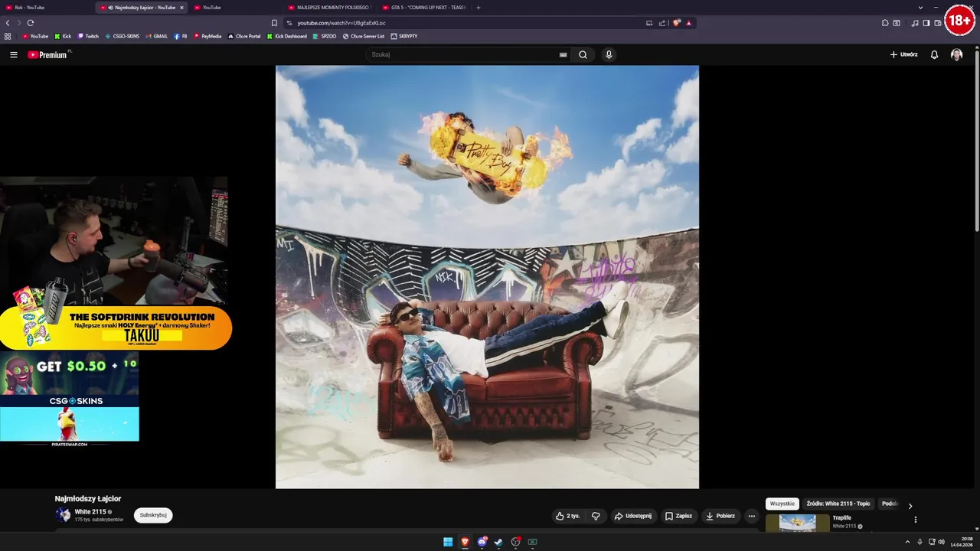Click the Utwórz create button
Image resolution: width=980 pixels, height=551 pixels.
tap(904, 54)
